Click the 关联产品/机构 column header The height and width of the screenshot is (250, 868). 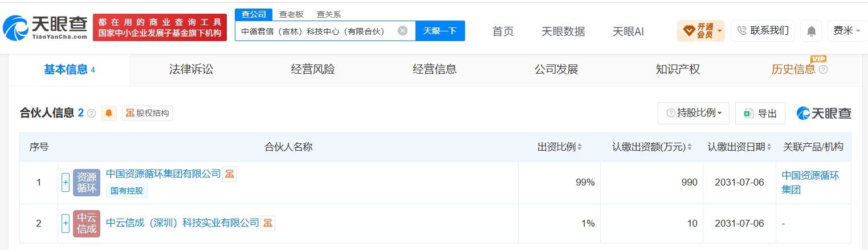point(813,147)
